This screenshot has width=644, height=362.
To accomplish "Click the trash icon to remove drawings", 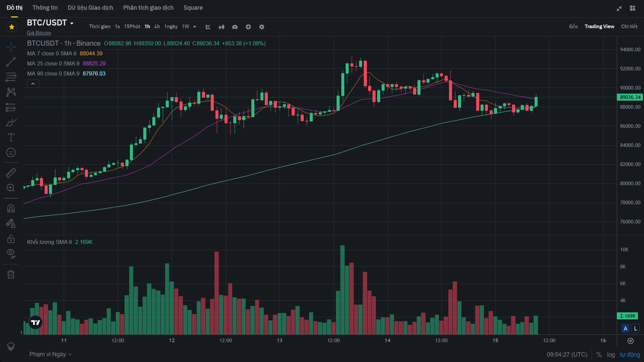I will (x=11, y=274).
